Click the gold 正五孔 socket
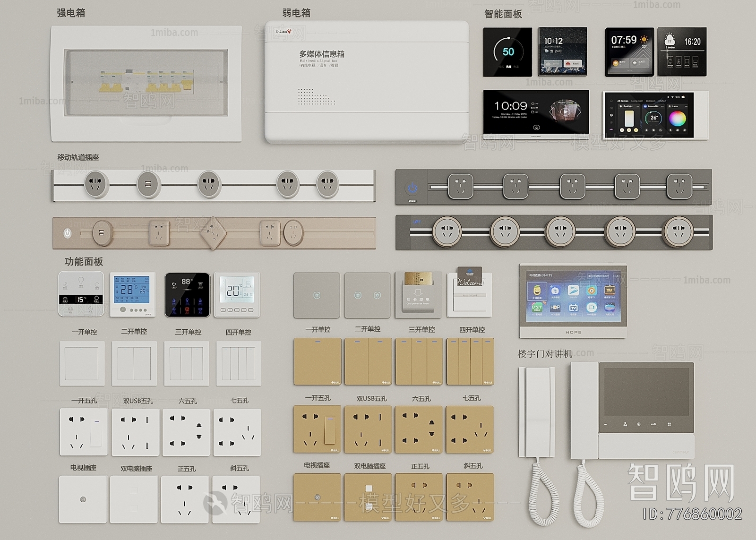This screenshot has height=540, width=756. [419, 497]
